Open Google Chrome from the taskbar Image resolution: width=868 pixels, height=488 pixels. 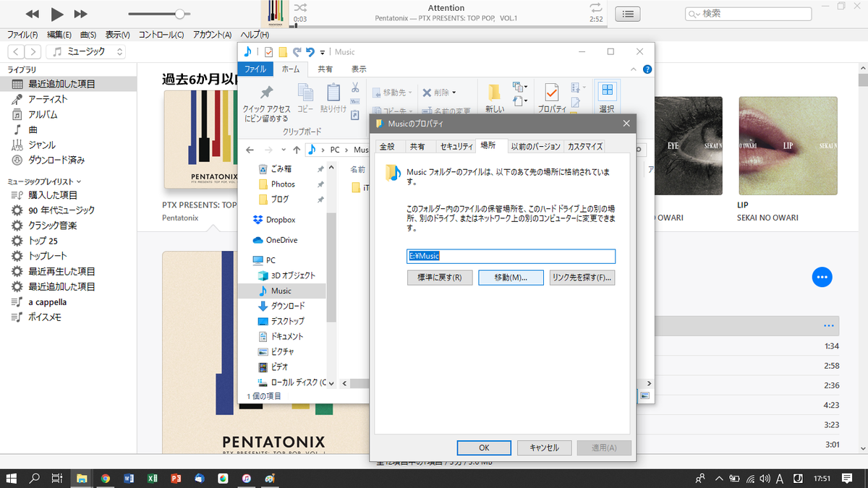pos(106,478)
